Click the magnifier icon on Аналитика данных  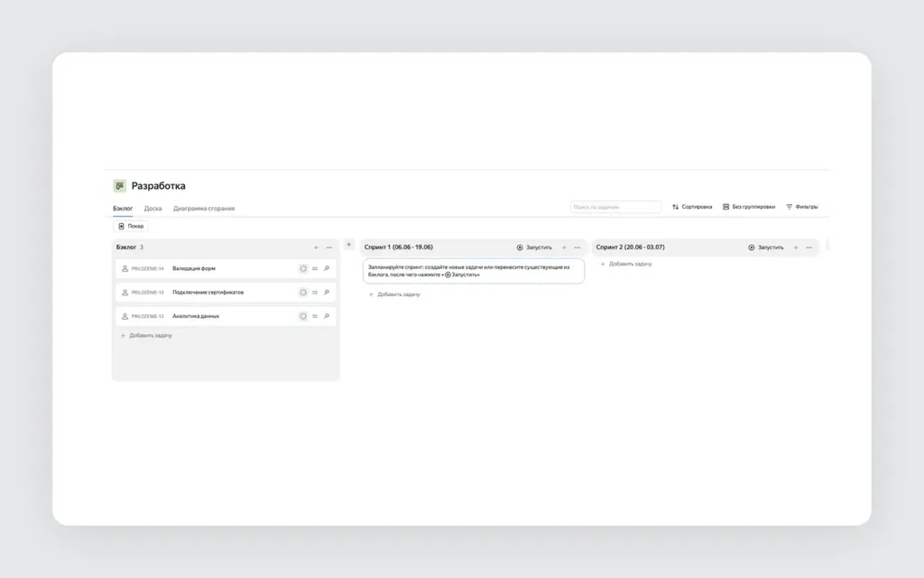(327, 316)
